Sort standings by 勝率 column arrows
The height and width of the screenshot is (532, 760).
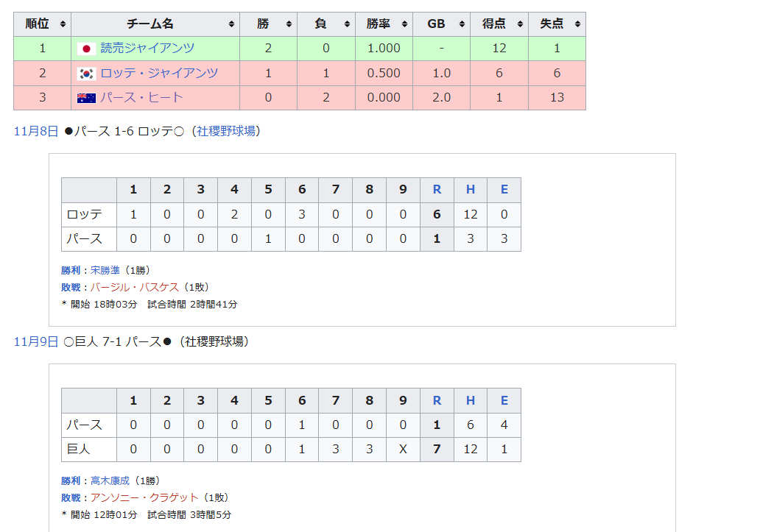404,24
